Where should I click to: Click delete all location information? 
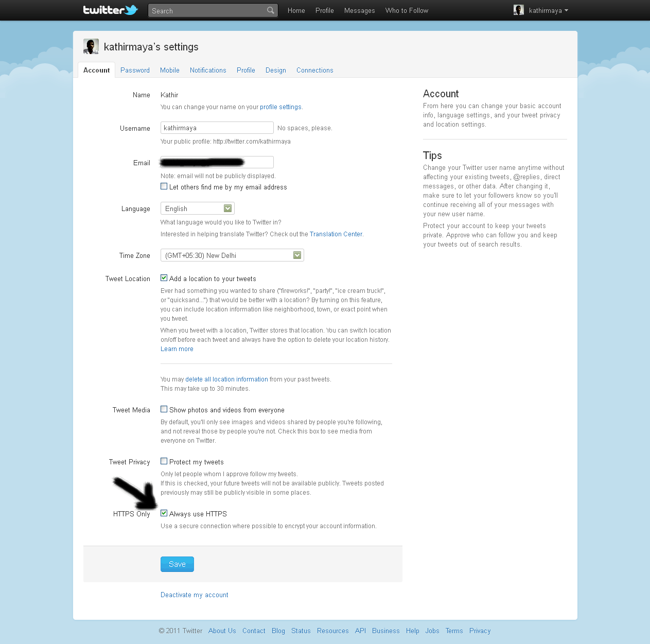[x=226, y=379]
